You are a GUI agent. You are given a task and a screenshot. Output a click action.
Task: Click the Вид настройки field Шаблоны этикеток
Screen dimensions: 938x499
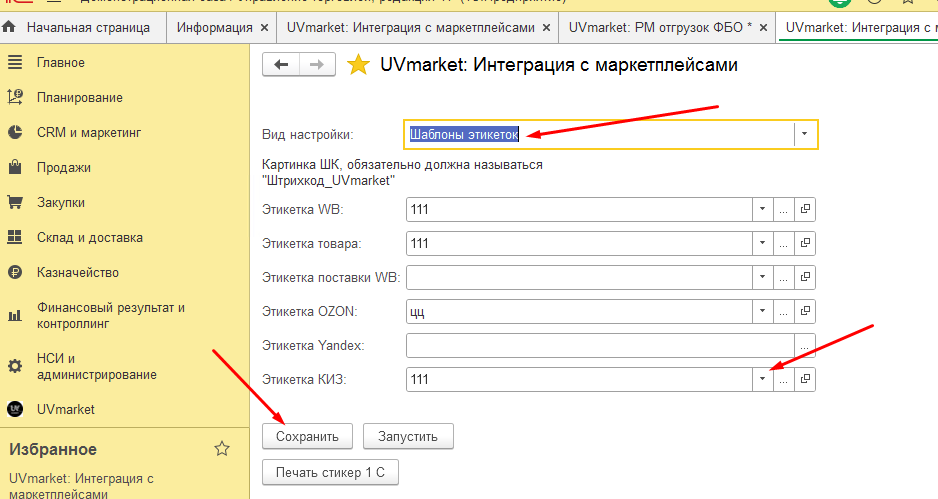coord(599,134)
